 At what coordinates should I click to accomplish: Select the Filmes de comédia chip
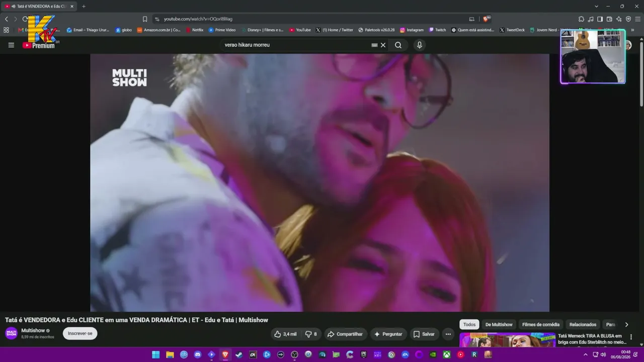pyautogui.click(x=541, y=324)
